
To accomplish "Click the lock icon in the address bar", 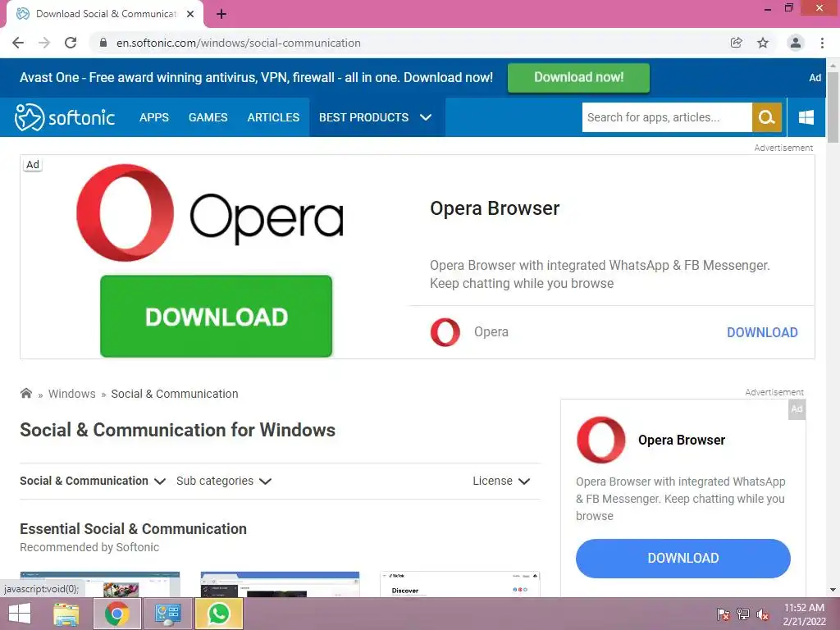I will tap(104, 43).
